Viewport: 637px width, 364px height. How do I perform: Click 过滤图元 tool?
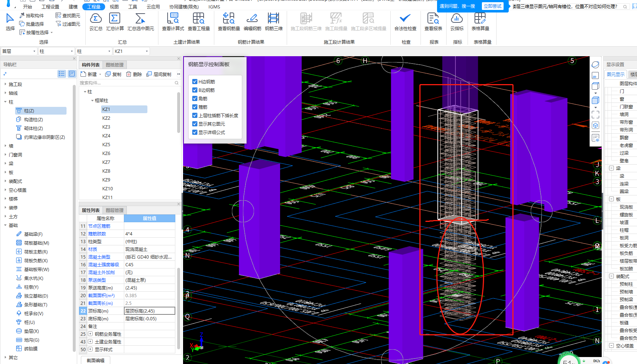coord(68,24)
